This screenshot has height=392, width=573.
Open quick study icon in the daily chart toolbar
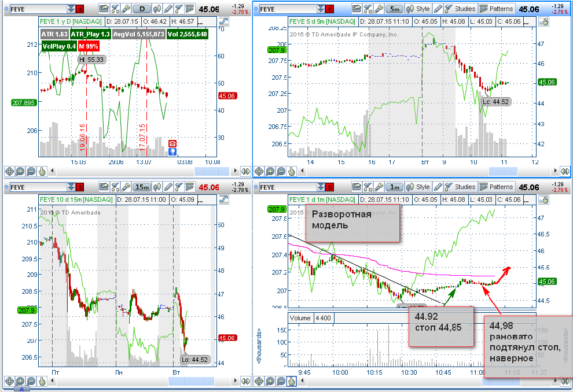115,9
